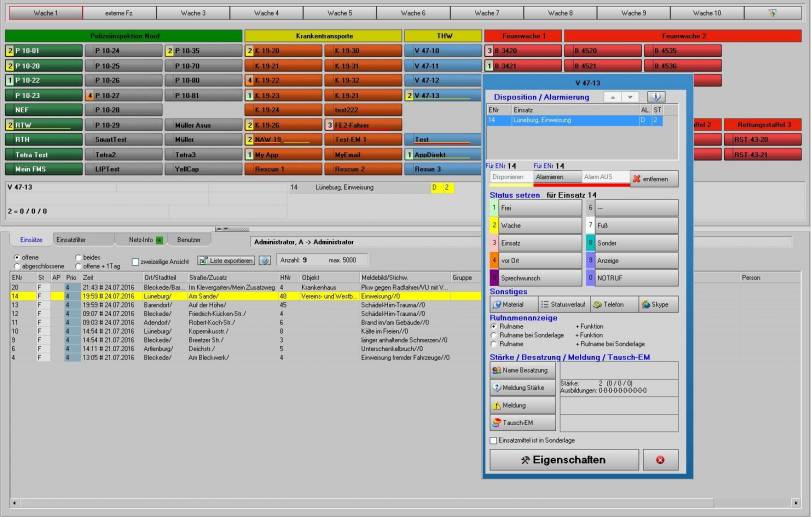Open the Statusverlauf history
Image resolution: width=811 pixels, height=517 pixels.
[x=561, y=304]
